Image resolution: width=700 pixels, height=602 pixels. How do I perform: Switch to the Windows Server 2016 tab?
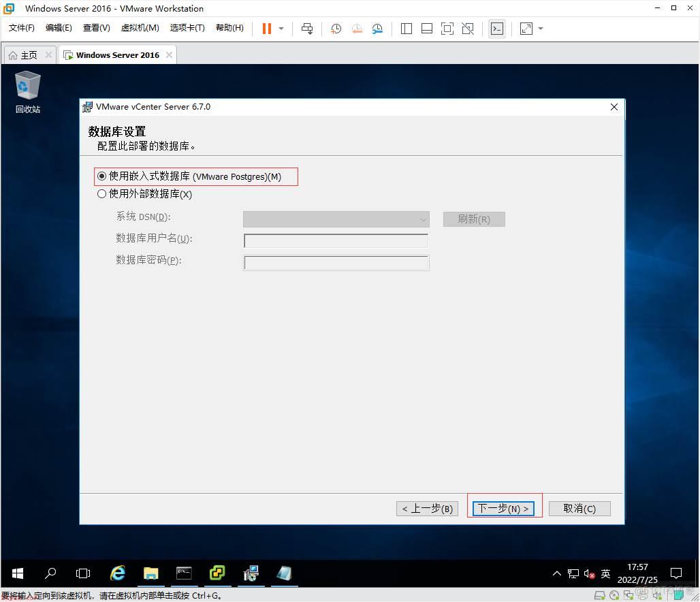117,55
